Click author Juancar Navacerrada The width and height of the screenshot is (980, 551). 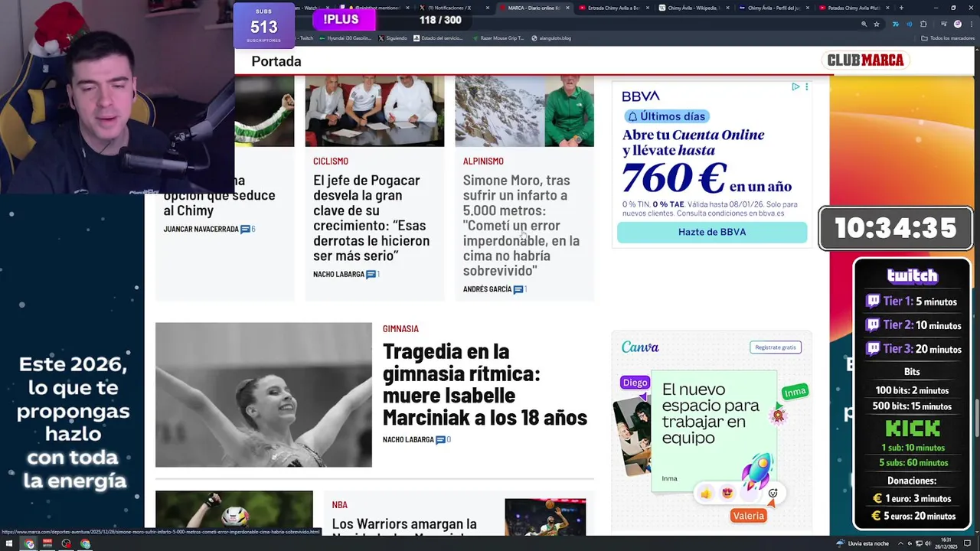[x=201, y=229]
